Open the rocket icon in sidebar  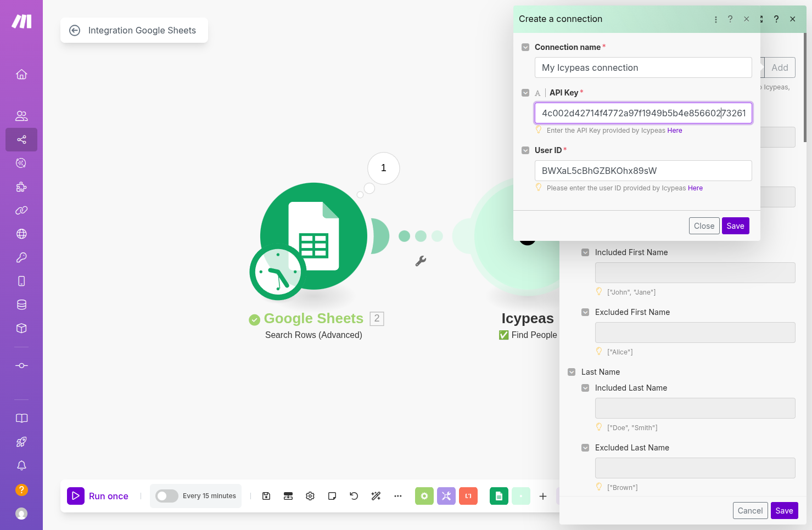click(x=21, y=442)
